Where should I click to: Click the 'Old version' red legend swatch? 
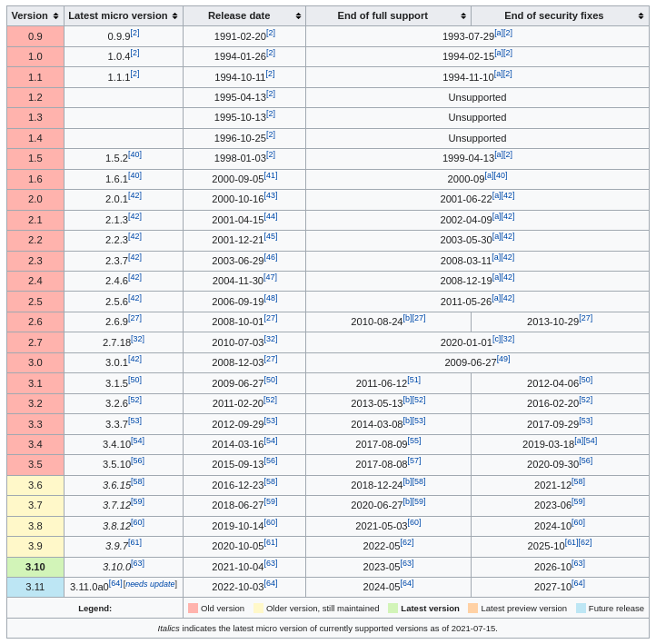coord(193,609)
